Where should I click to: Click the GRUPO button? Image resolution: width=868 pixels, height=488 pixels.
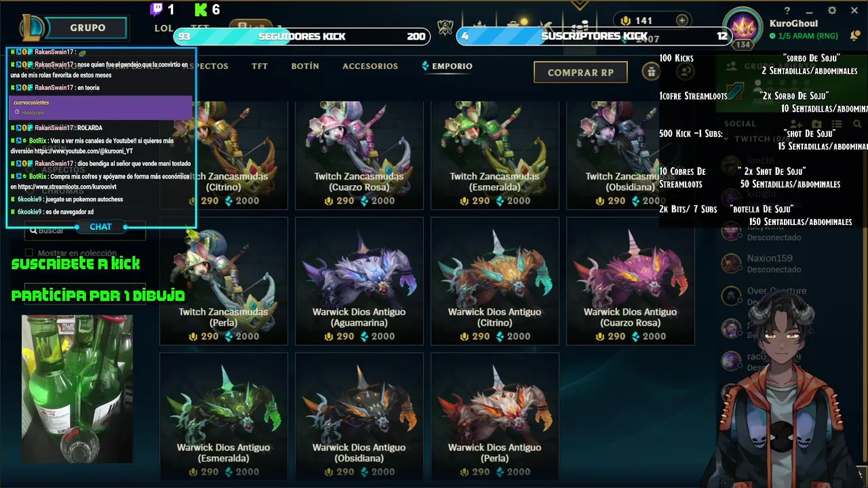pos(87,28)
